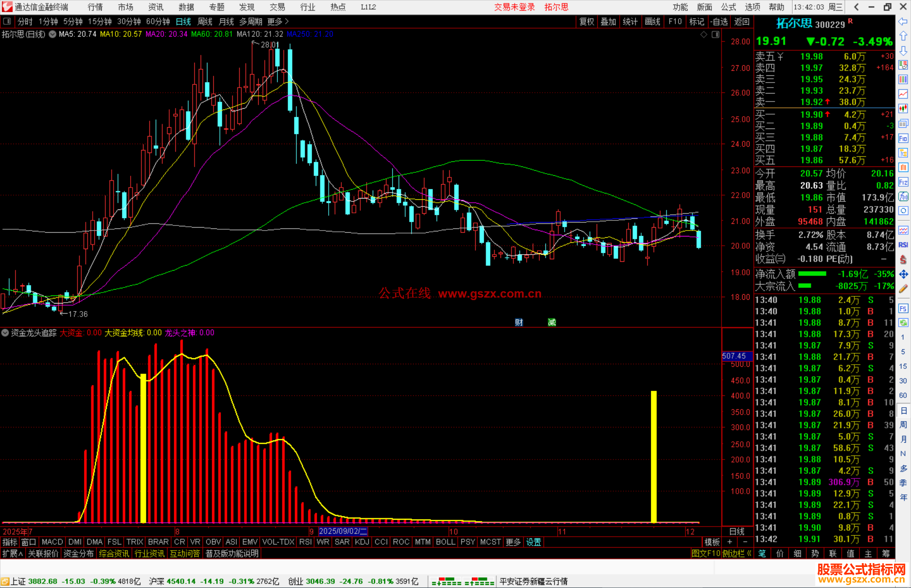Viewport: 911px width, 588px height.
Task: Toggle the side panel icon above chart
Action: (x=716, y=35)
